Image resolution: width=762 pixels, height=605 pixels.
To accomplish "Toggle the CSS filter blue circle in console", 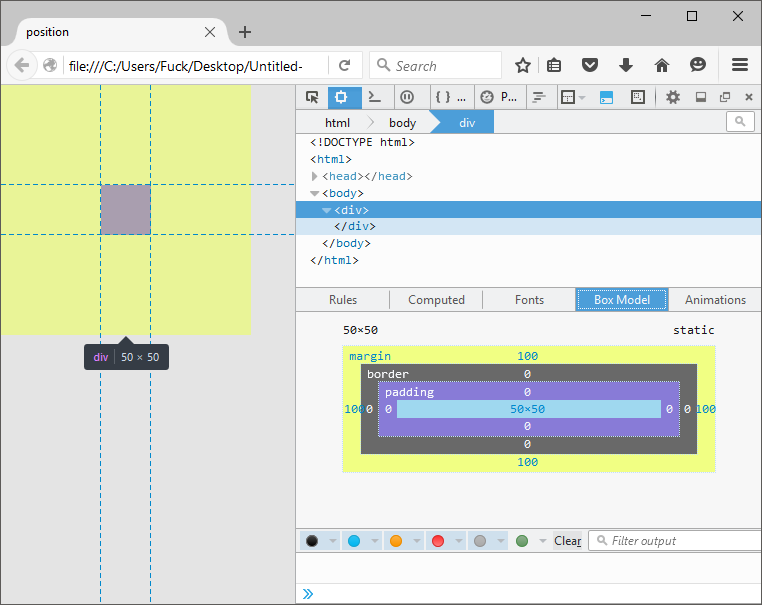I will tap(353, 541).
